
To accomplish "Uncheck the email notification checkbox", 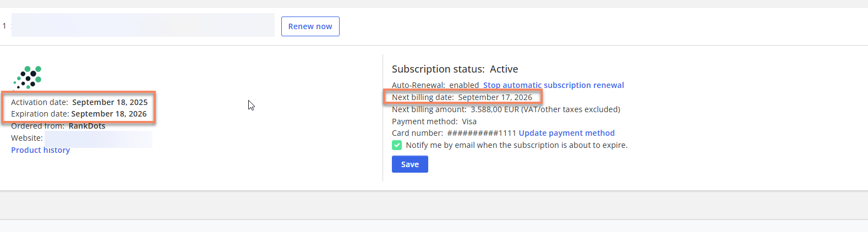I will tap(397, 145).
